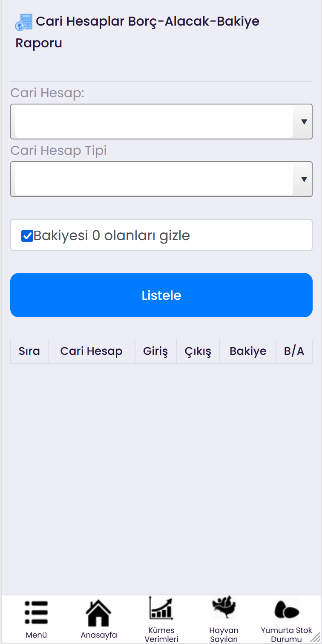Sort by the Bakiye column header
The width and height of the screenshot is (322, 644).
(248, 351)
